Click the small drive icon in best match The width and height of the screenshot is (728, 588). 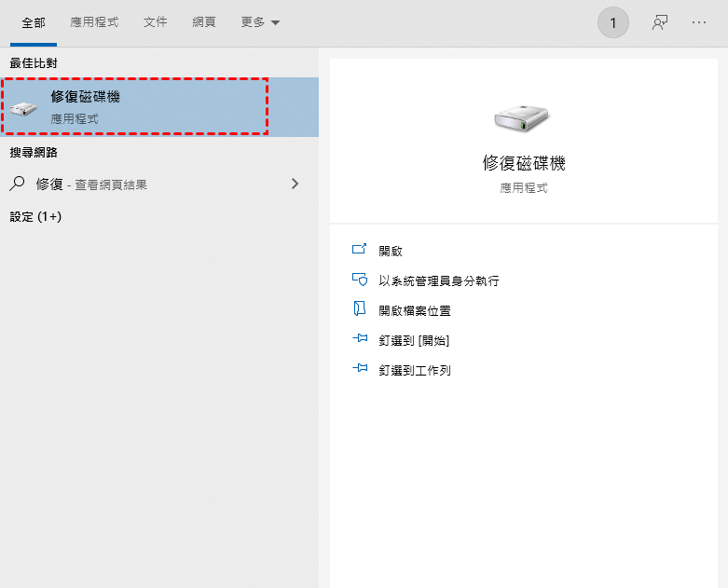pyautogui.click(x=23, y=107)
